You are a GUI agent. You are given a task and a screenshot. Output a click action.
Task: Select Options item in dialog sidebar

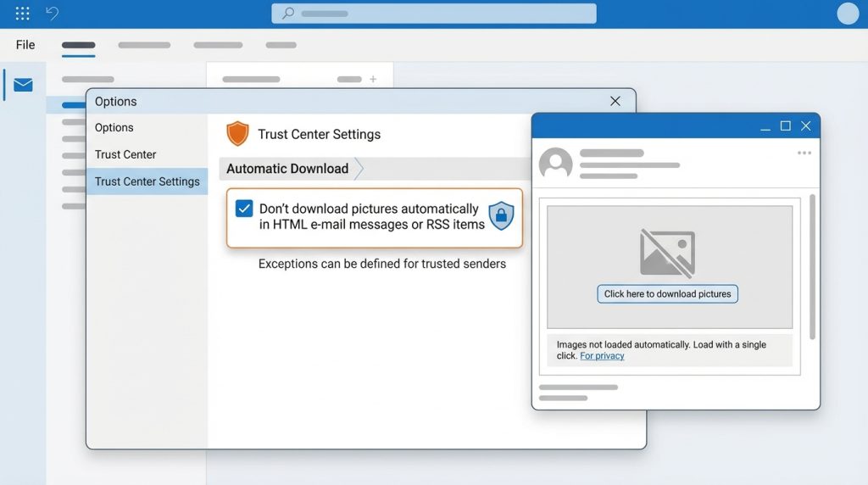click(114, 127)
